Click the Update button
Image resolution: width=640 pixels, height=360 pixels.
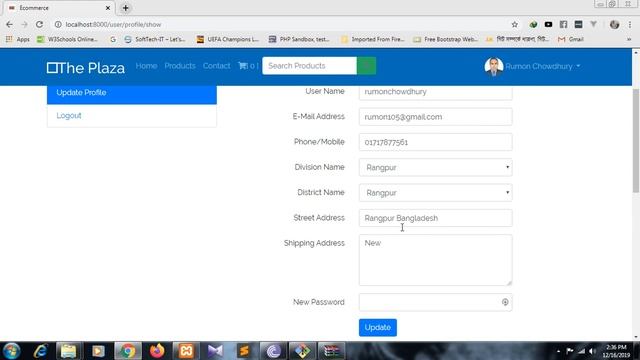click(378, 327)
